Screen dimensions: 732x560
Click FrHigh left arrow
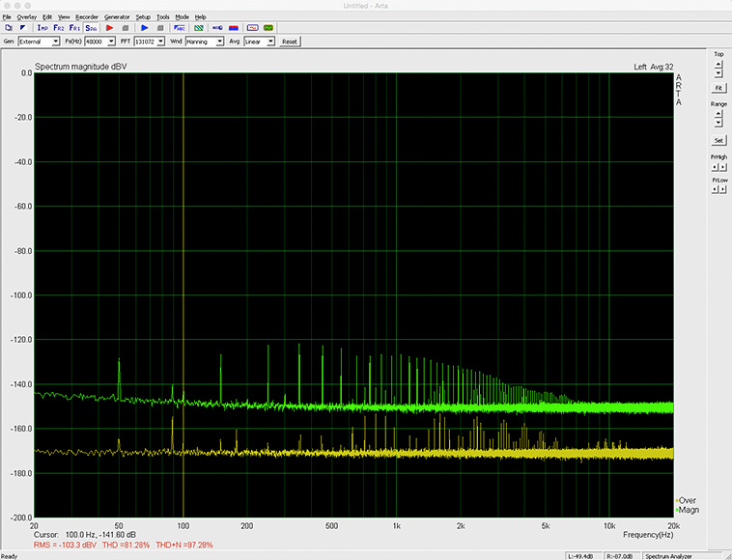click(715, 167)
